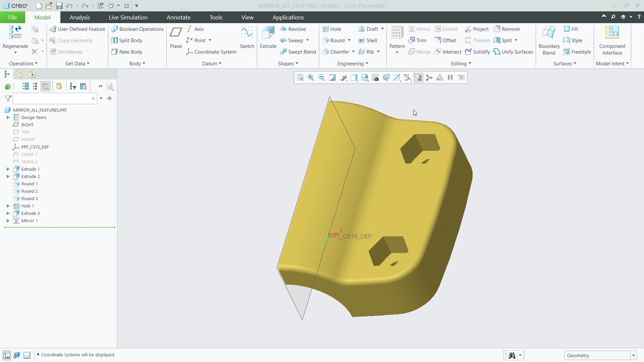644x362 pixels.
Task: Click the Unify Surfaces button
Action: 513,52
